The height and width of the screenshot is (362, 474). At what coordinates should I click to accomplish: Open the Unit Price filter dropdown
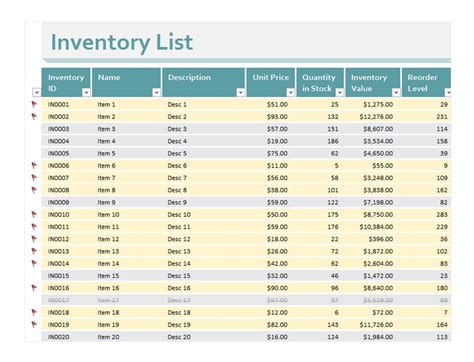(x=291, y=92)
